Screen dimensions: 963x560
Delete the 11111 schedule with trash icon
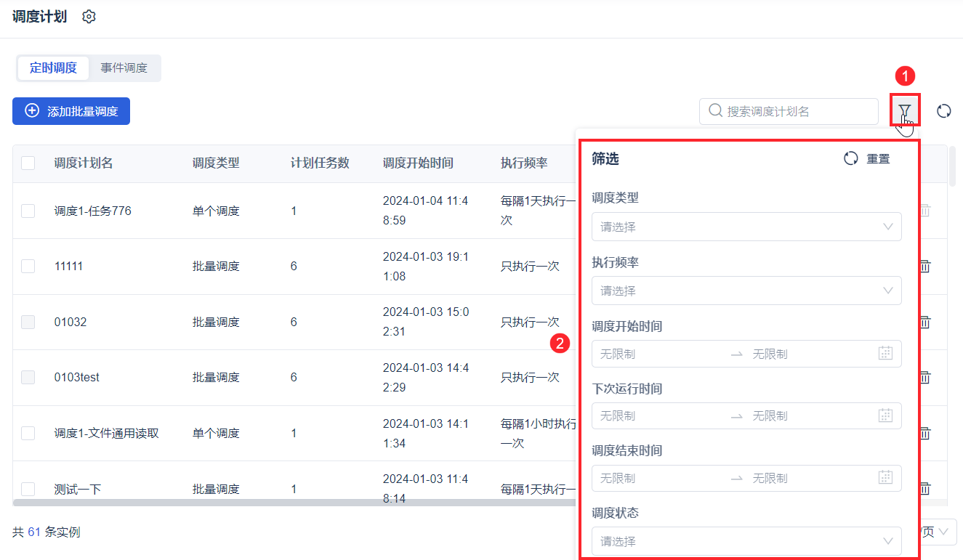[925, 267]
